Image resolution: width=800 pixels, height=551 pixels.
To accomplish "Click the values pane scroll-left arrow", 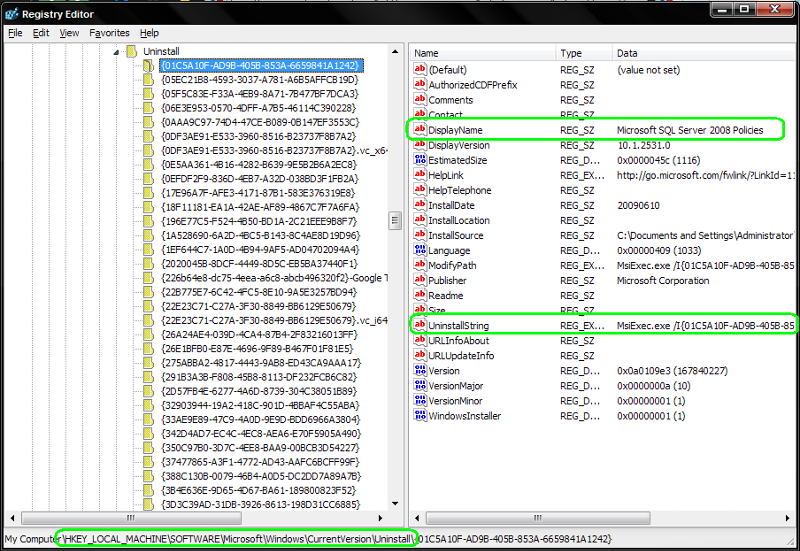I will pyautogui.click(x=417, y=518).
